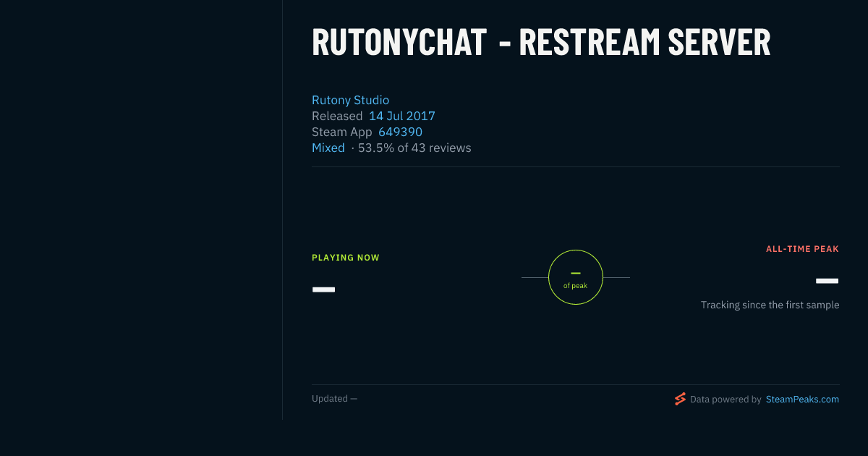Click the dash inside the peak circle
The image size is (868, 456).
pos(576,273)
